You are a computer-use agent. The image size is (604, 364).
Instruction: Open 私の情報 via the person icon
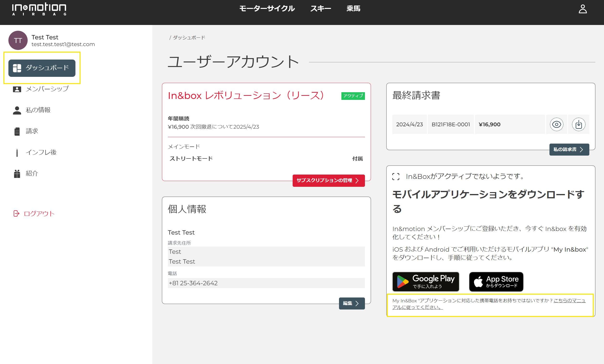tap(17, 110)
